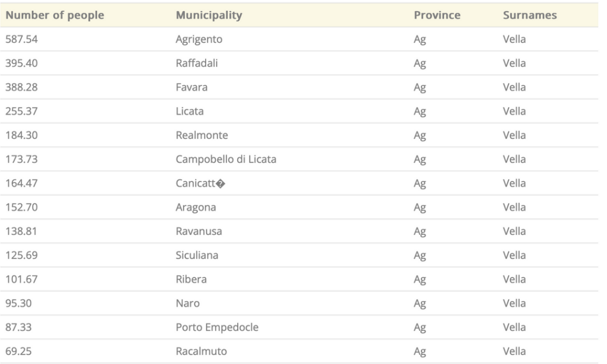Select the Ribera municipality entry
The image size is (607, 364).
[191, 279]
